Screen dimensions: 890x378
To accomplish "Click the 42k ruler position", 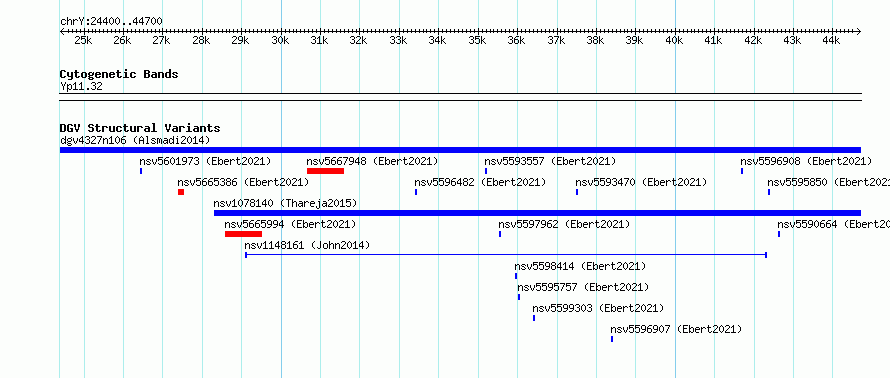I will [x=753, y=41].
